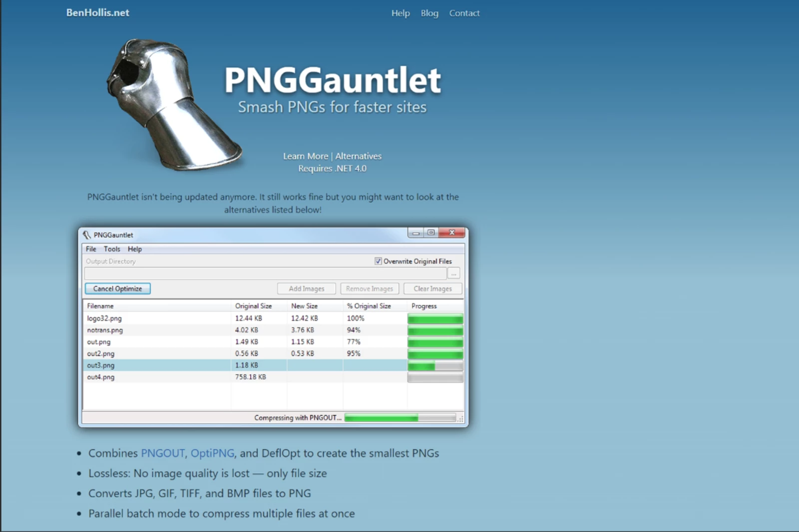
Task: Select the out2.png file row
Action: pyautogui.click(x=273, y=353)
